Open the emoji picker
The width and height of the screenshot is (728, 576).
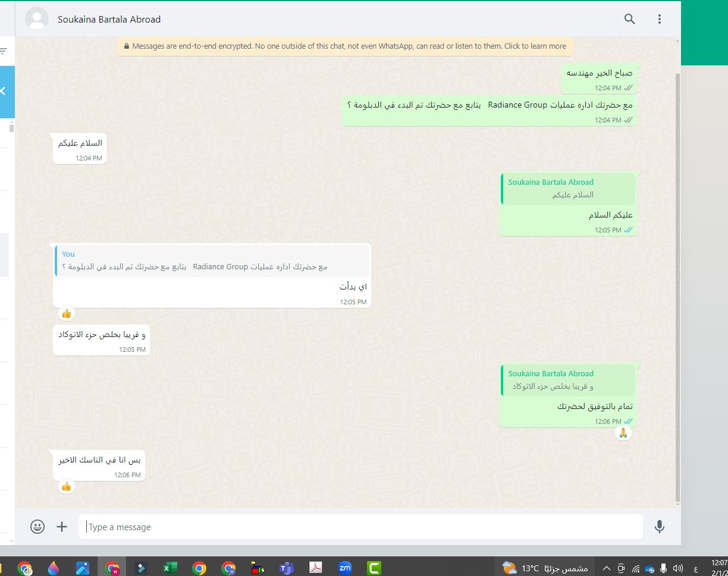[x=37, y=527]
